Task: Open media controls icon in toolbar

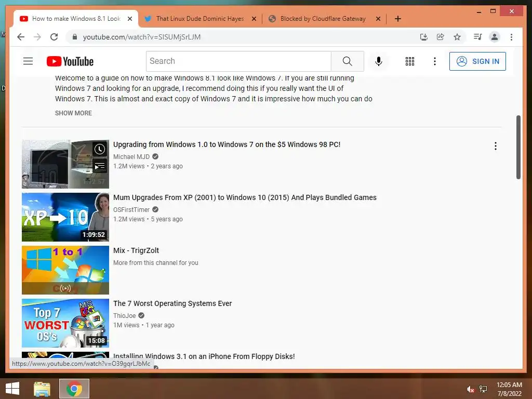Action: coord(478,37)
